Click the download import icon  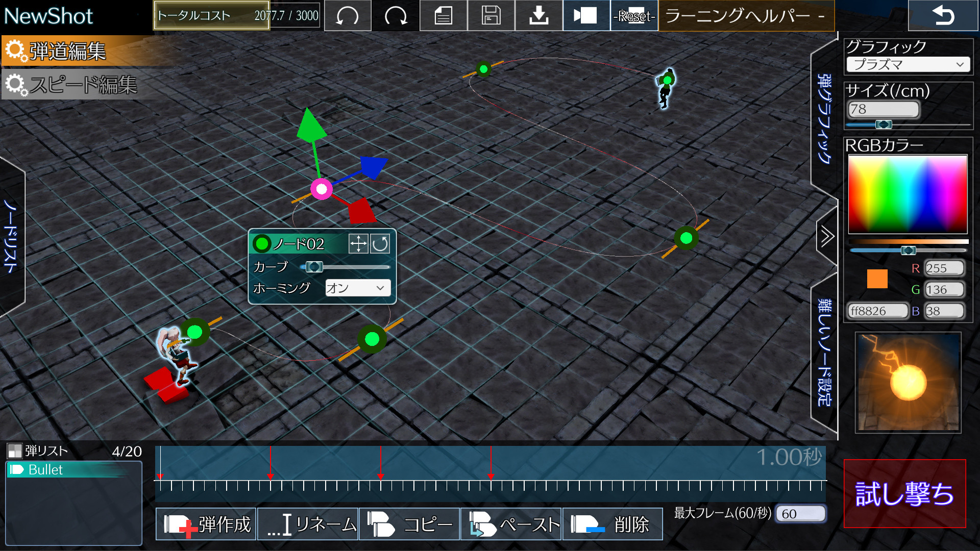click(538, 16)
